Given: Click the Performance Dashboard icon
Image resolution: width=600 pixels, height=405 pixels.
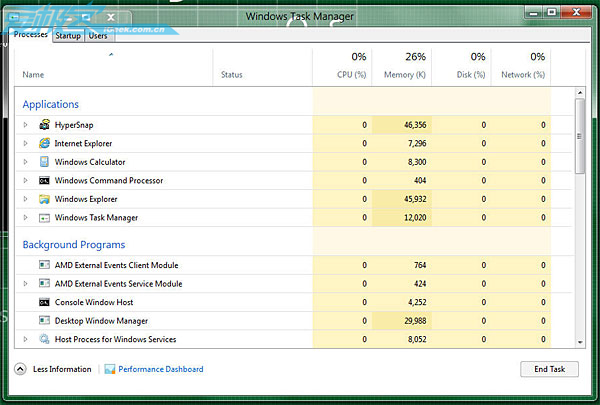Looking at the screenshot, I should tap(110, 369).
